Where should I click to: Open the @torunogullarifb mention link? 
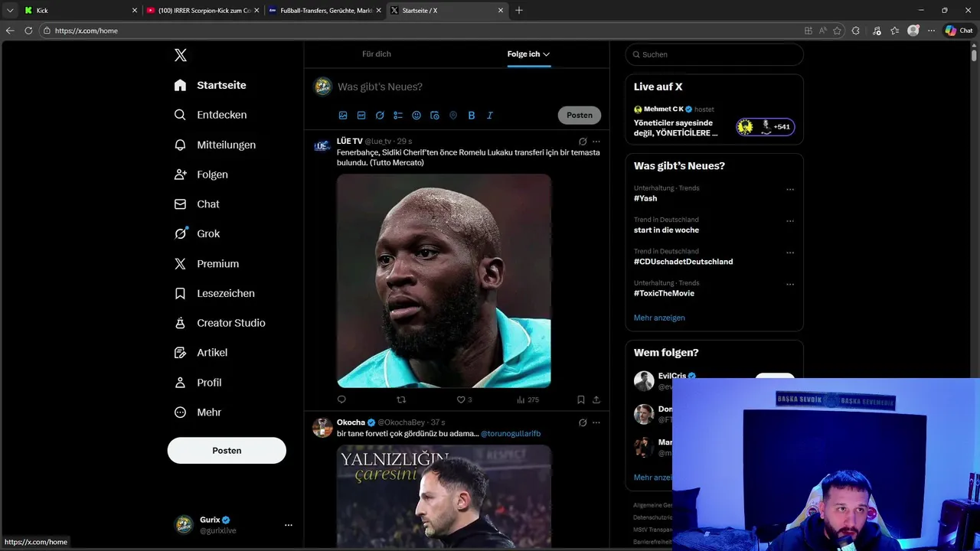pyautogui.click(x=511, y=434)
